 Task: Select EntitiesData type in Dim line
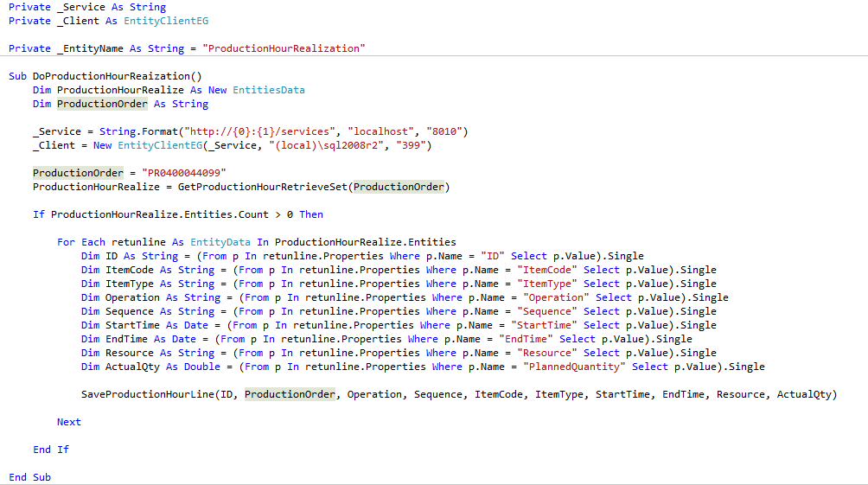(269, 90)
